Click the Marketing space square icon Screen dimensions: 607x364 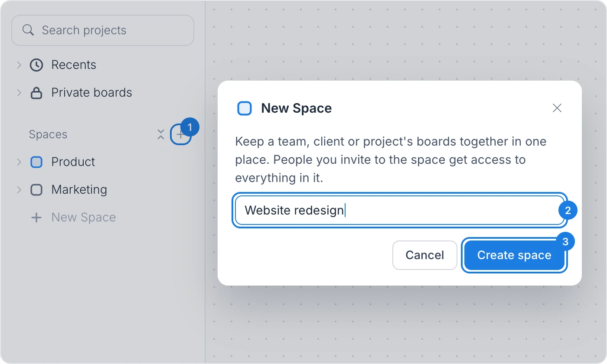pyautogui.click(x=36, y=190)
